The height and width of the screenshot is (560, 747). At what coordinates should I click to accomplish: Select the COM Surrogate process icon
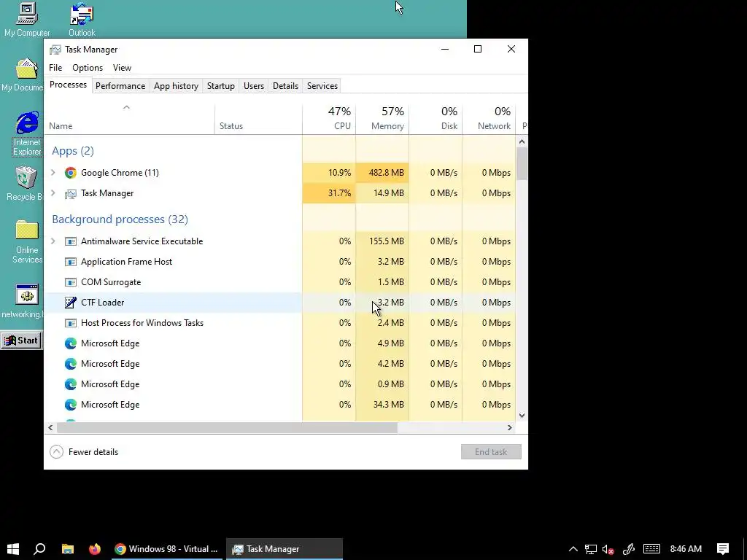point(71,282)
